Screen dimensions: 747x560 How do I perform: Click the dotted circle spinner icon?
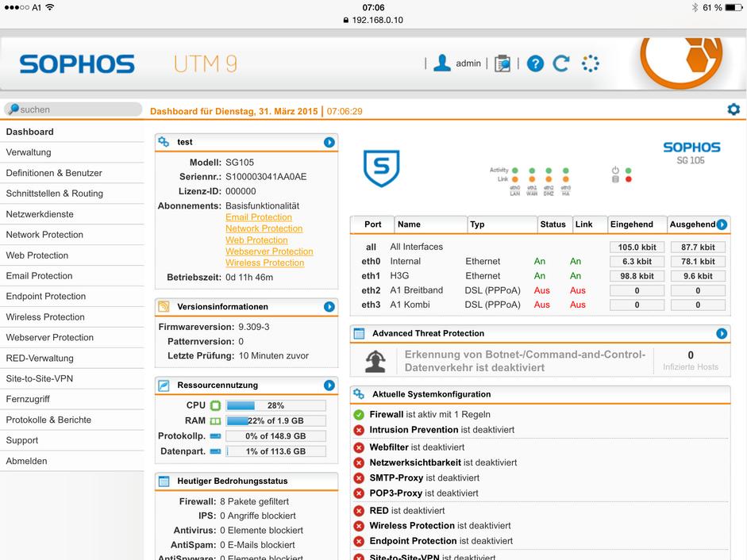[x=591, y=63]
